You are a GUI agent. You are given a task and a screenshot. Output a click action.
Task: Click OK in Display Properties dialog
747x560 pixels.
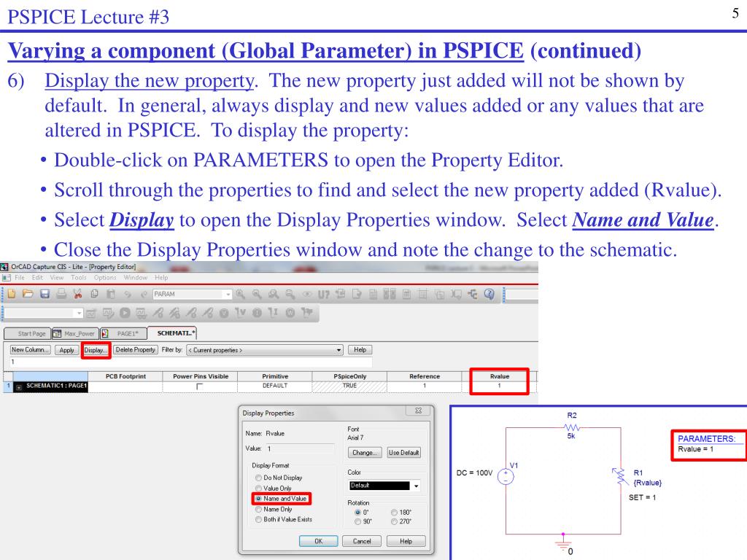pyautogui.click(x=318, y=541)
